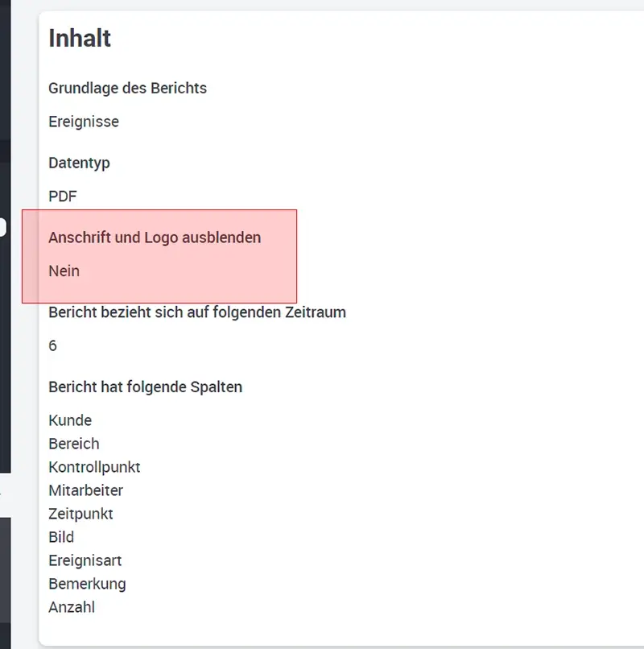Select the Datentyp label
This screenshot has height=649, width=644.
pos(79,163)
